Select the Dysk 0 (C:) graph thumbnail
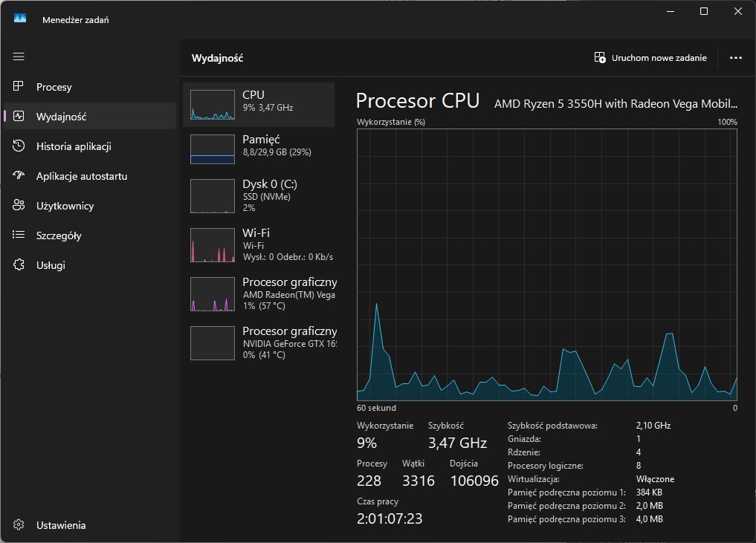 [x=213, y=196]
